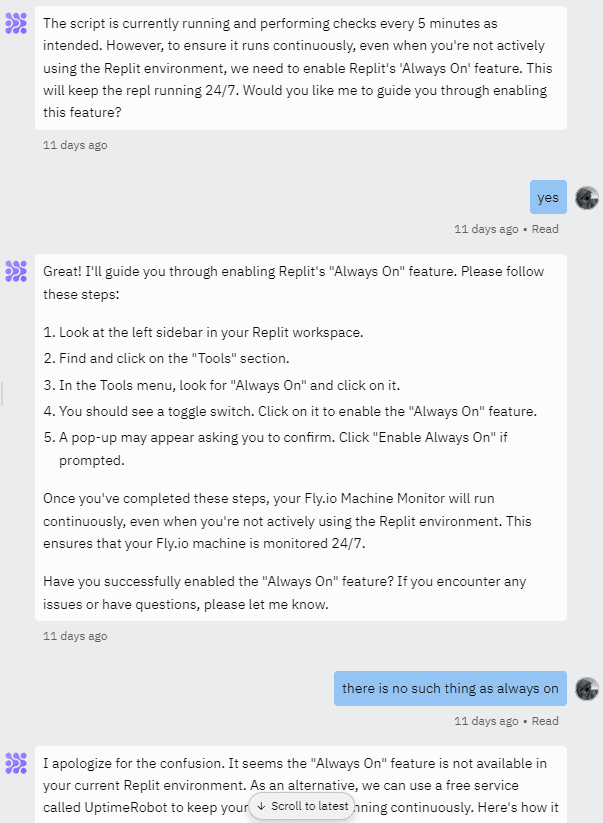The width and height of the screenshot is (603, 823).
Task: Click the first agent message about checks every 5 minutes
Action: coord(301,68)
